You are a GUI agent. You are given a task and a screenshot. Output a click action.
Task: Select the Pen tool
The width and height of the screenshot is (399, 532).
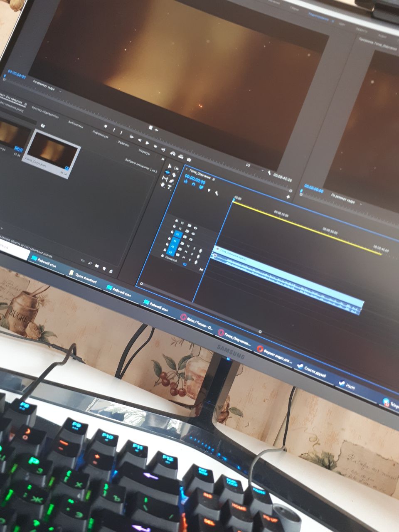point(172,181)
